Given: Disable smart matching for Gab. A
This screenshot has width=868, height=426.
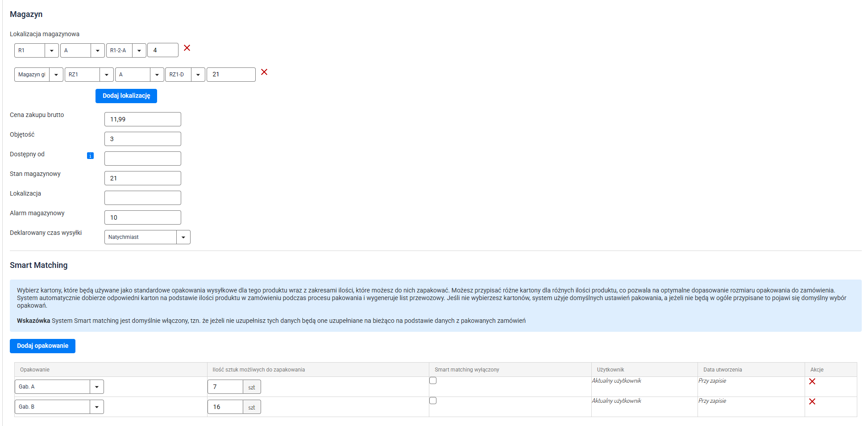Looking at the screenshot, I should click(x=433, y=380).
